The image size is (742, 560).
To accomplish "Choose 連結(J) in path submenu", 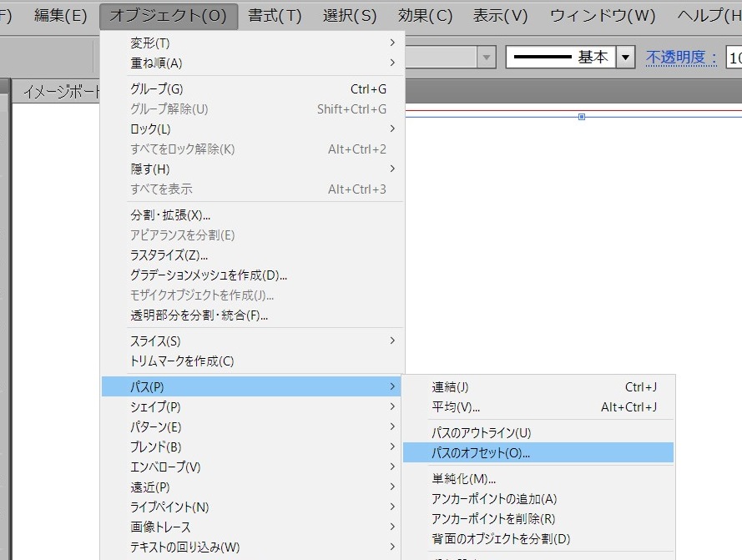I will [538, 387].
